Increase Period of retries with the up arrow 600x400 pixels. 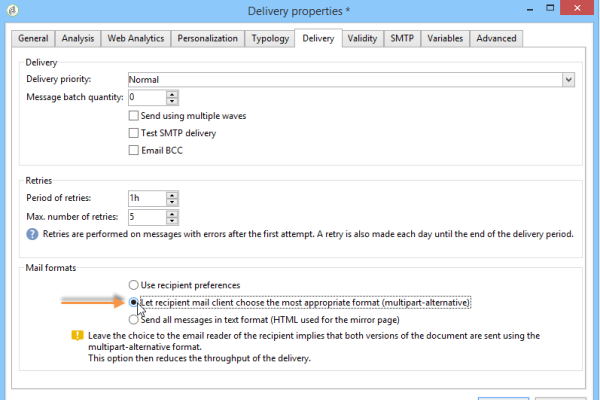click(x=172, y=194)
